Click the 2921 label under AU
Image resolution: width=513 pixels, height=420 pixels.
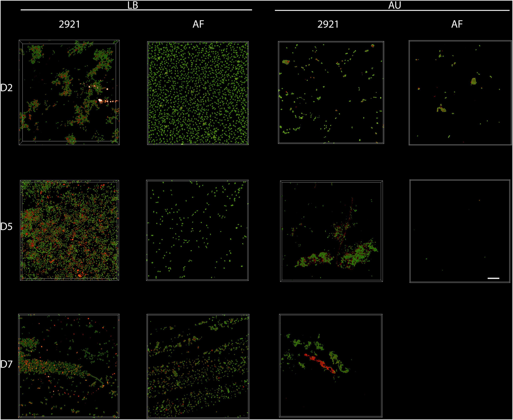[x=328, y=24]
